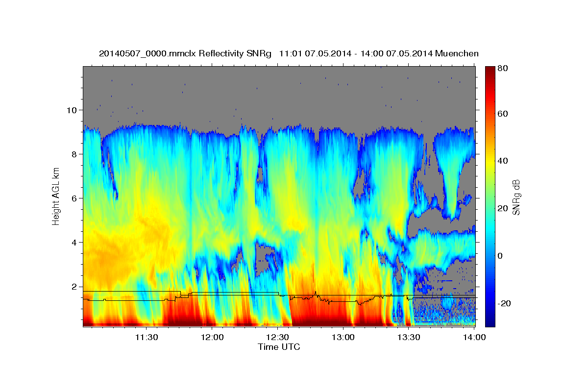Select the 12:30 time tick label
This screenshot has width=588, height=392.
pos(278,337)
